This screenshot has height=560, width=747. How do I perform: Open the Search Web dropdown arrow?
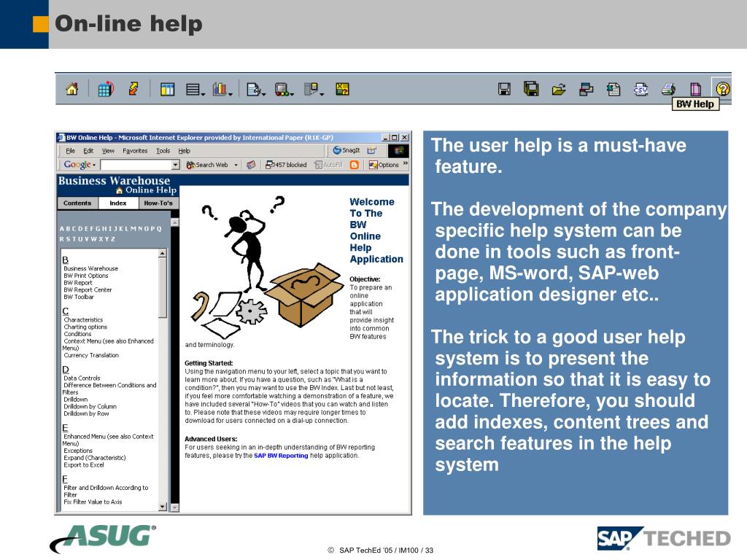pos(236,165)
